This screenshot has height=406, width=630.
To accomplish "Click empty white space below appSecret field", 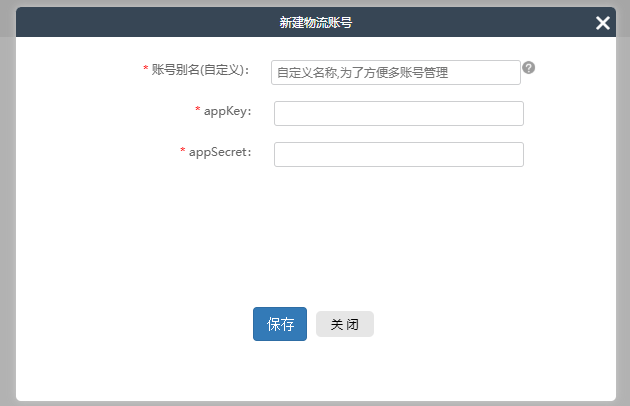I will coord(398,230).
